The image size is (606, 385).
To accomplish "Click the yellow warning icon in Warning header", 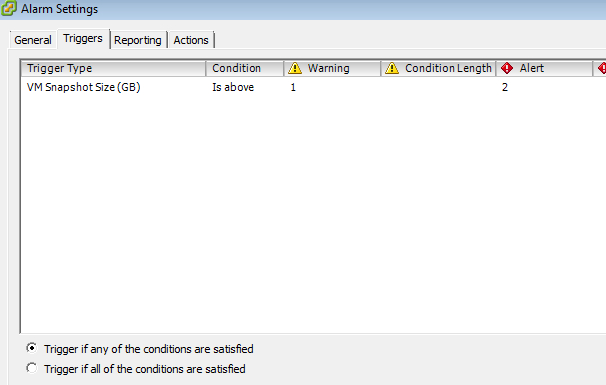I will (295, 68).
